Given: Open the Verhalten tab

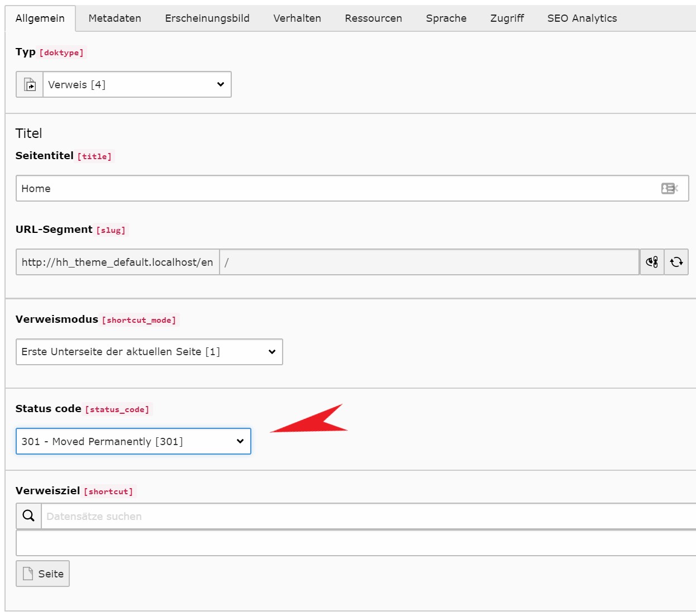Looking at the screenshot, I should pyautogui.click(x=297, y=18).
